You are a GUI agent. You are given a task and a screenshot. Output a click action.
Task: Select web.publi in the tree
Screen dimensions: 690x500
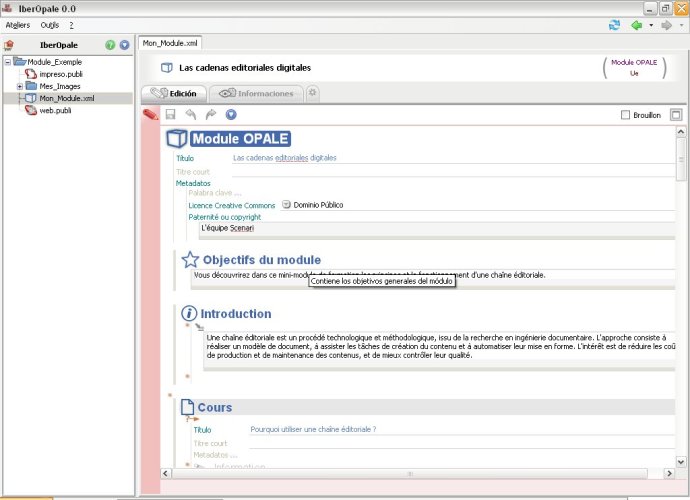click(x=55, y=110)
